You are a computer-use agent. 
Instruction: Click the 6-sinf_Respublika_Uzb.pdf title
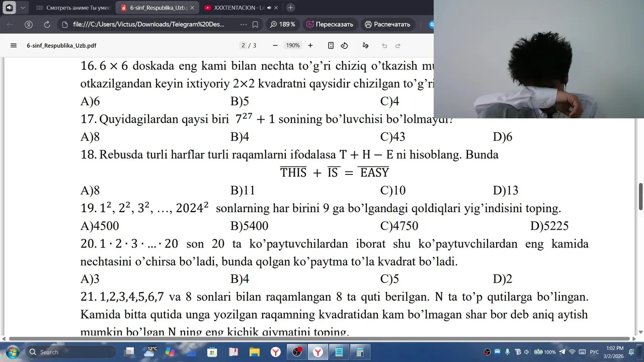coord(61,45)
